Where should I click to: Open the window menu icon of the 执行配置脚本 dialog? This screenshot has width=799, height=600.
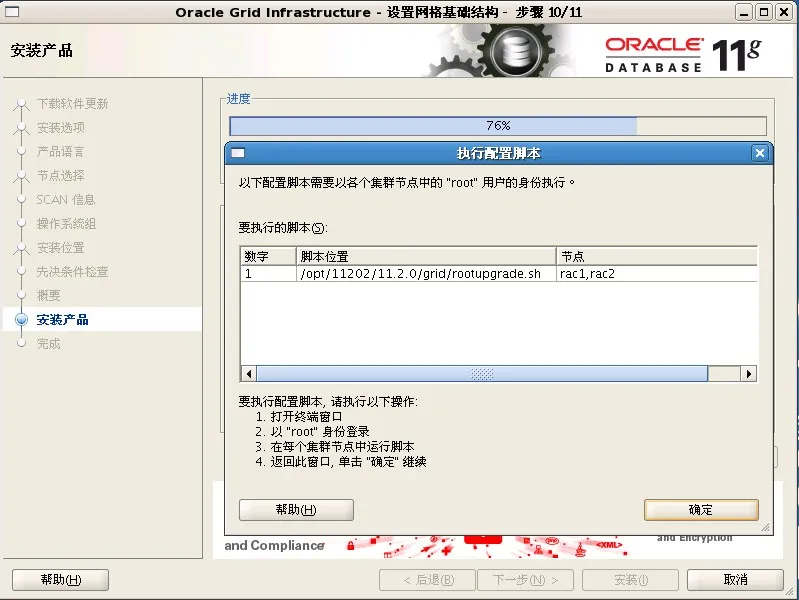(x=238, y=153)
